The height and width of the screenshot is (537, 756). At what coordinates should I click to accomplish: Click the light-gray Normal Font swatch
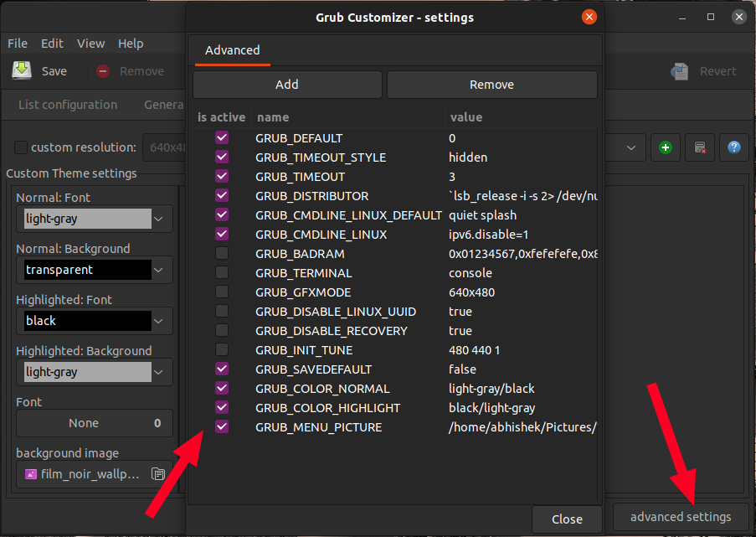coord(88,219)
